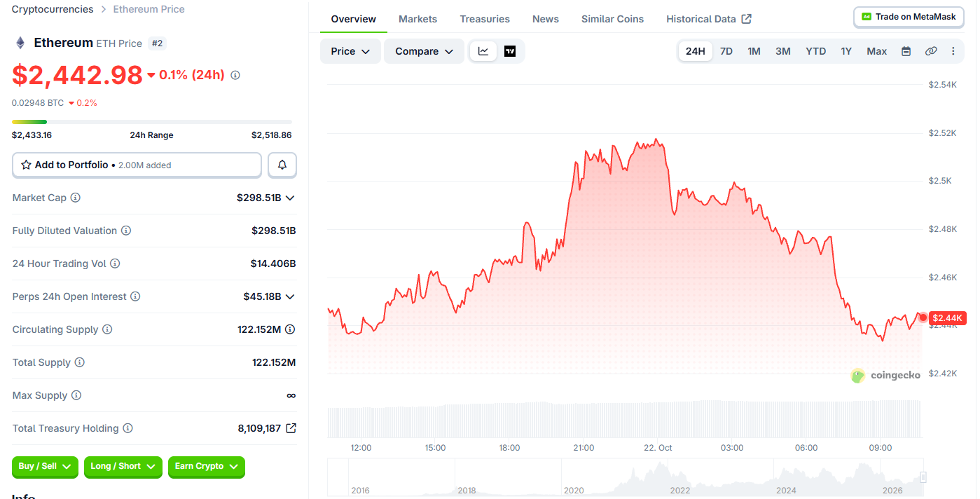Select the 24H time range
980x499 pixels.
(x=696, y=51)
